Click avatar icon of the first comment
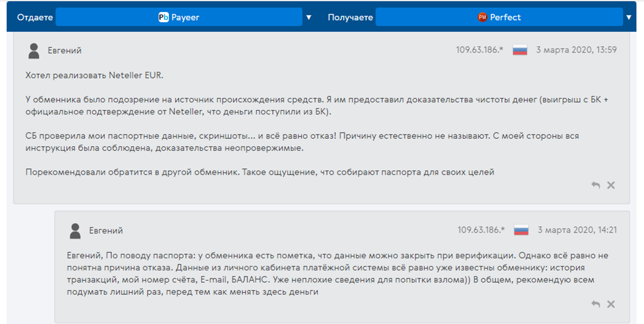This screenshot has width=644, height=324. tap(34, 51)
